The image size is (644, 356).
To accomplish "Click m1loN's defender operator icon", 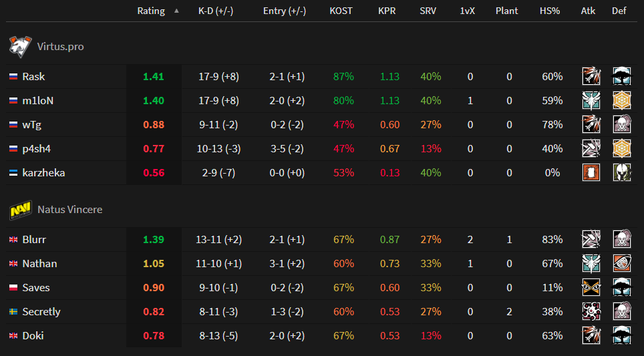I will pyautogui.click(x=621, y=100).
